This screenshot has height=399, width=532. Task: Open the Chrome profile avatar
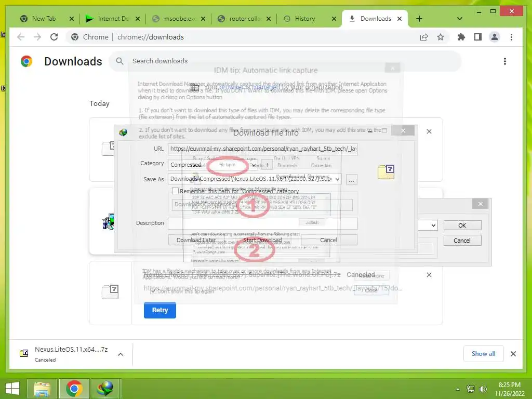click(495, 37)
